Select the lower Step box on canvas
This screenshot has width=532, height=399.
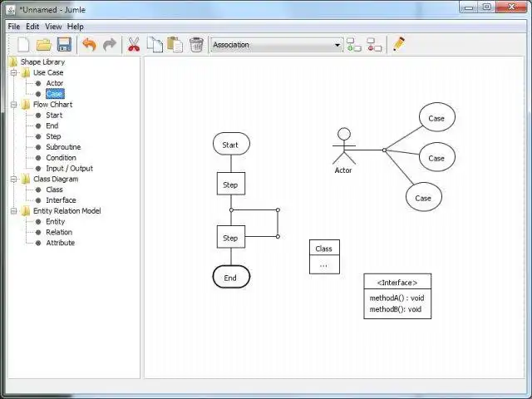(x=231, y=237)
